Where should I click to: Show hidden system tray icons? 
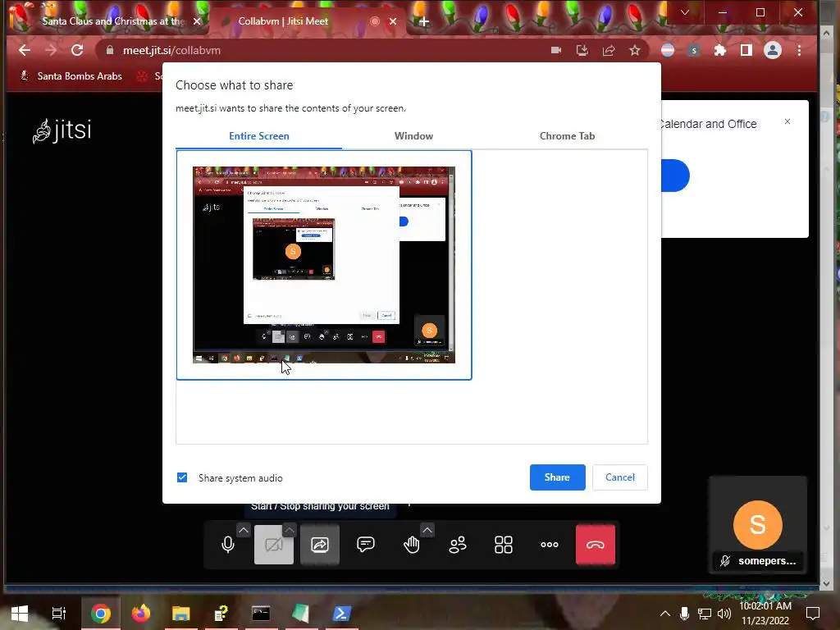point(664,614)
